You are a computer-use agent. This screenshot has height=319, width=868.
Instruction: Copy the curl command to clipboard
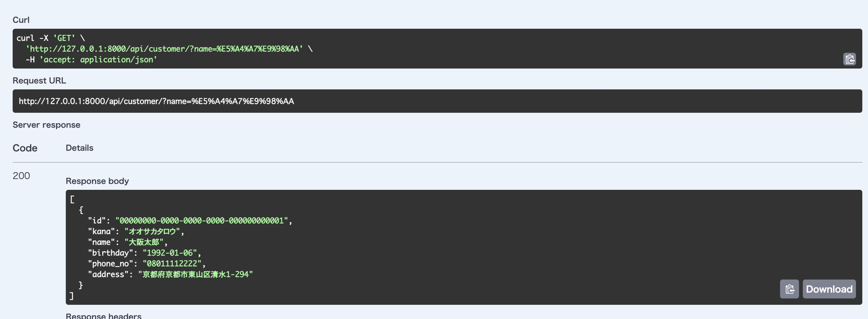pos(849,59)
